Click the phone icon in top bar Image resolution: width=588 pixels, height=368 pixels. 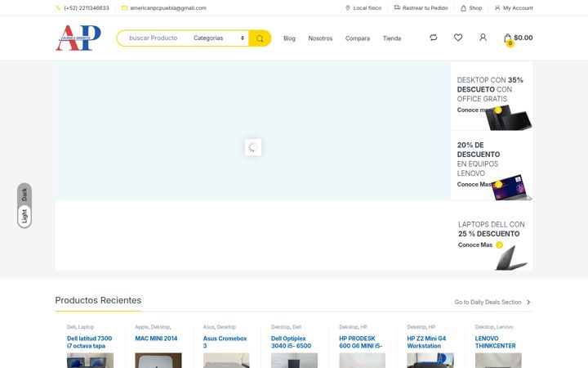click(x=58, y=8)
